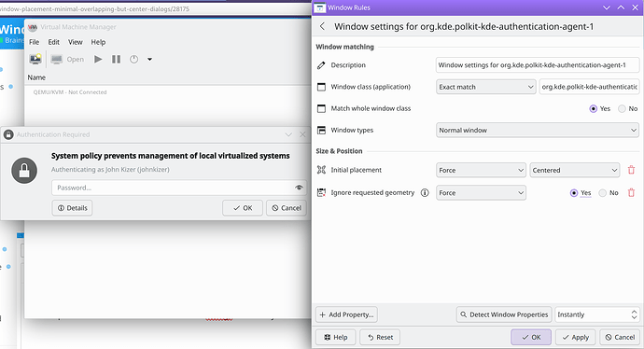Create a new virtual machine in Virtual Machine Manager

tap(35, 59)
